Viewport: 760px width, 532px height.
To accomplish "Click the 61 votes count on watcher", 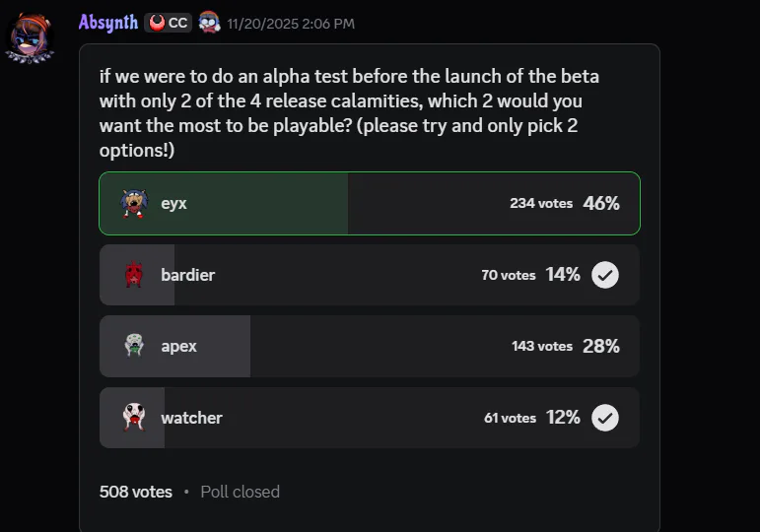I will [510, 419].
